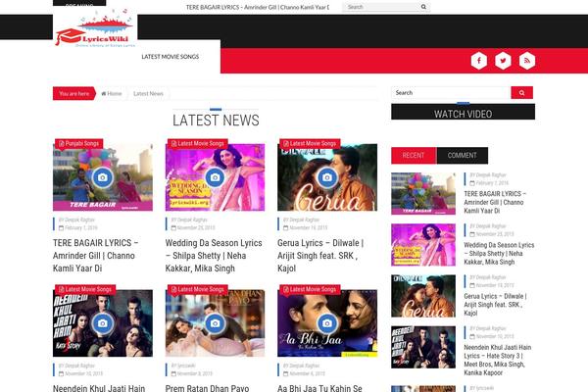Screen dimensions: 588x392
Task: Click the November date under Wedding Da Season card
Action: click(x=193, y=227)
